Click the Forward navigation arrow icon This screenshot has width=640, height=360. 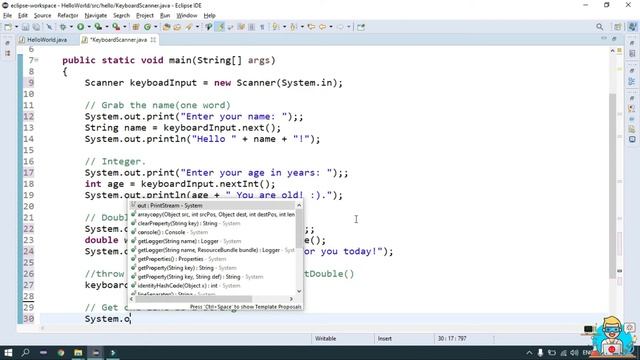click(340, 27)
